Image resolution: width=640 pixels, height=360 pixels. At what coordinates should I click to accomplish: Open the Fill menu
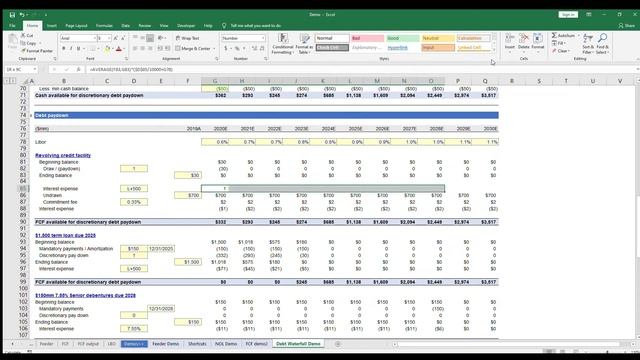tap(559, 43)
